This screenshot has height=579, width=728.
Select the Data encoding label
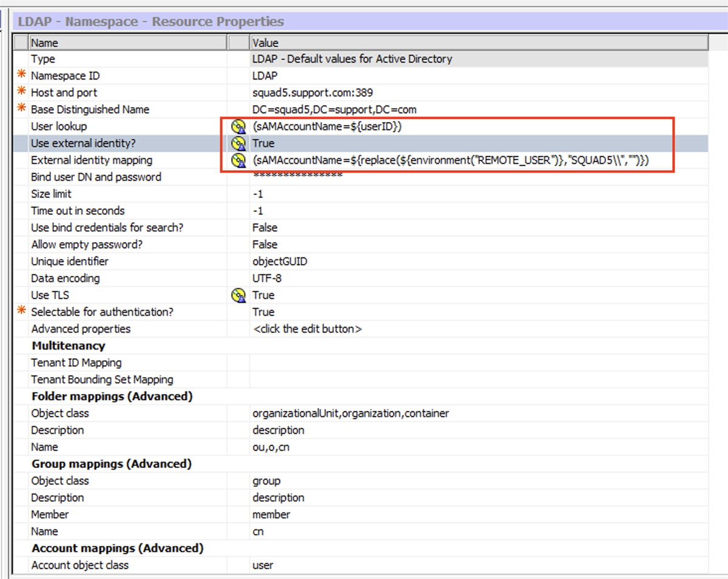pyautogui.click(x=66, y=279)
